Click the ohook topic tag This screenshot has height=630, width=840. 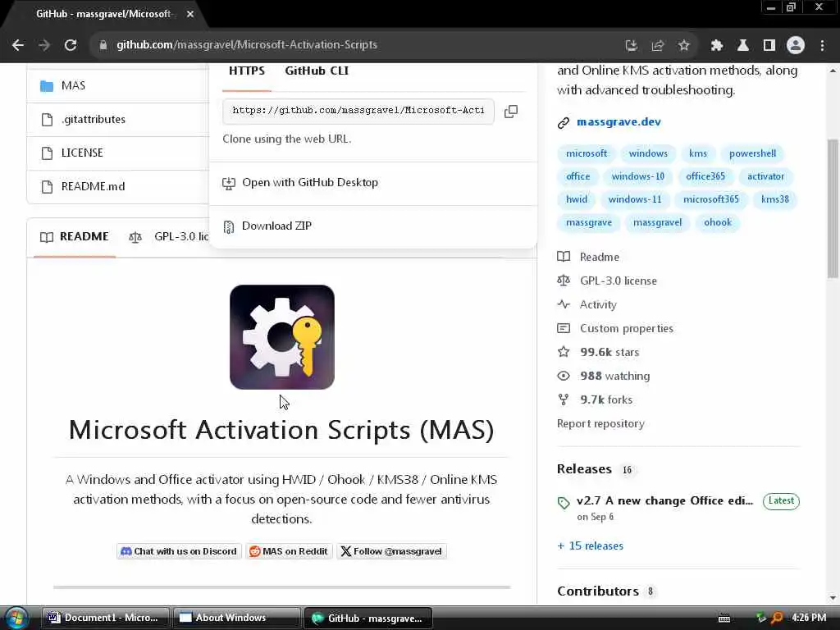coord(717,223)
